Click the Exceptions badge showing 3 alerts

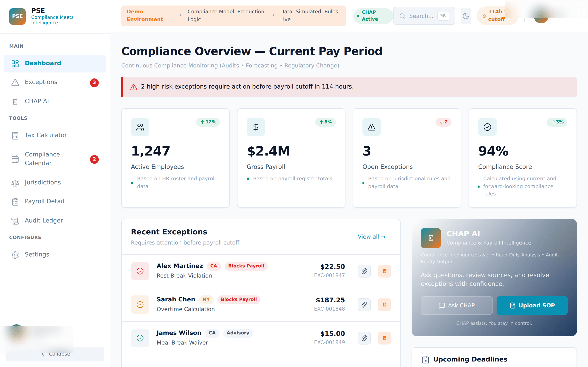tap(95, 83)
